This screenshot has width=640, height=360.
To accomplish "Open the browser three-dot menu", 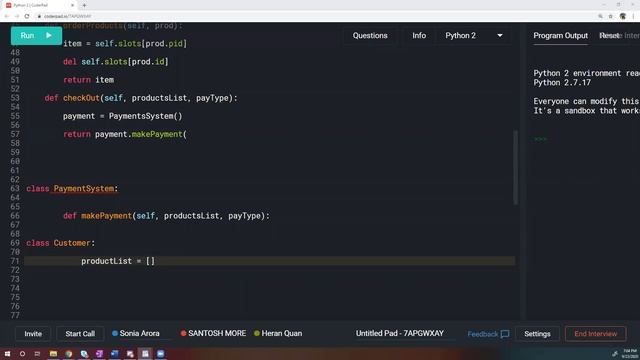I will [x=634, y=16].
